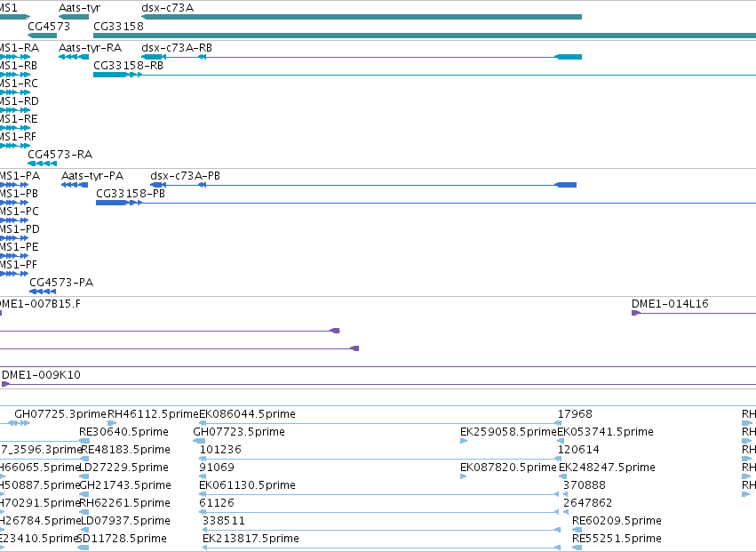Open the RE60209.5prime EST label
The height and width of the screenshot is (552, 756).
(617, 521)
